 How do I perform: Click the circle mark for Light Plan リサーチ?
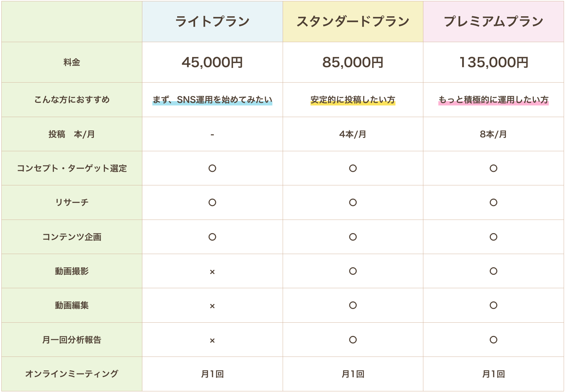(212, 202)
